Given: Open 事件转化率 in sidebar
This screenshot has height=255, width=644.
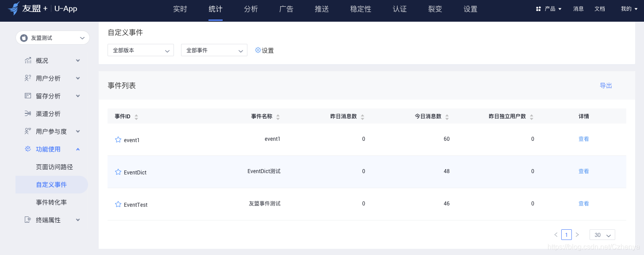Looking at the screenshot, I should click(51, 202).
